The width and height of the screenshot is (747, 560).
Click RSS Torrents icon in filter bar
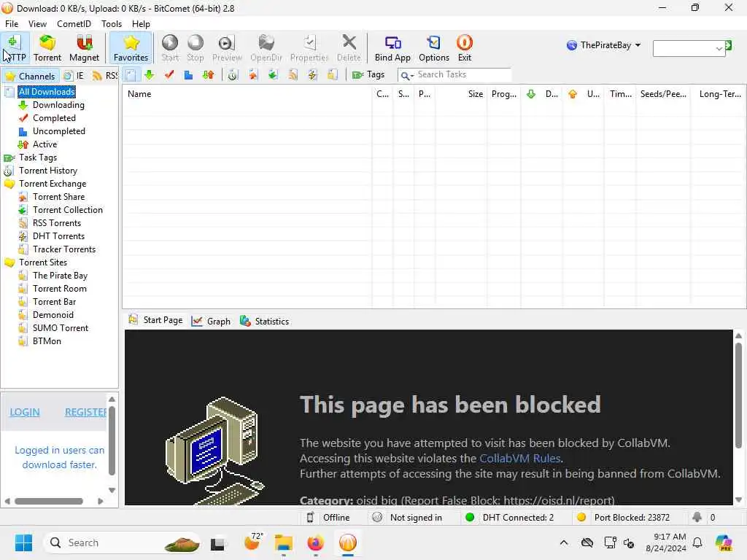293,75
